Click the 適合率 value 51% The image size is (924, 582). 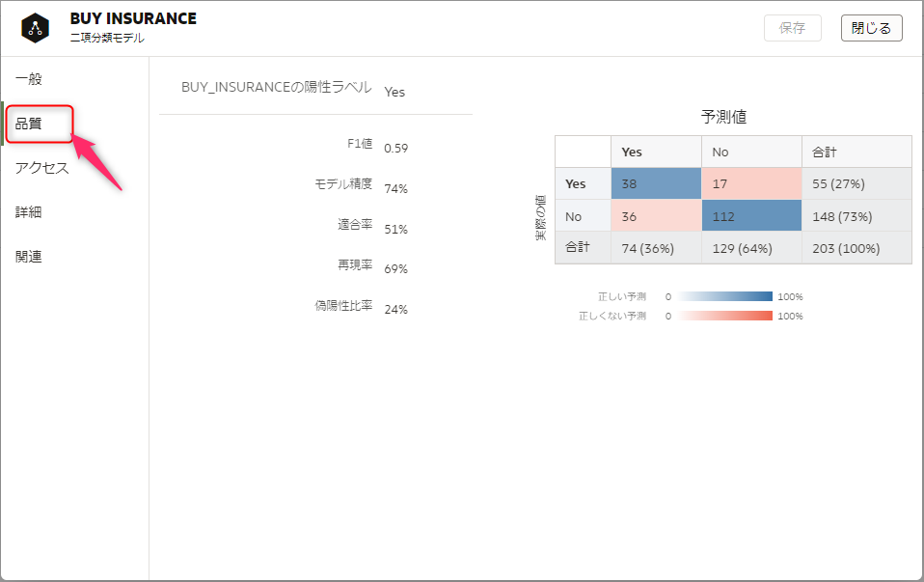(x=396, y=229)
